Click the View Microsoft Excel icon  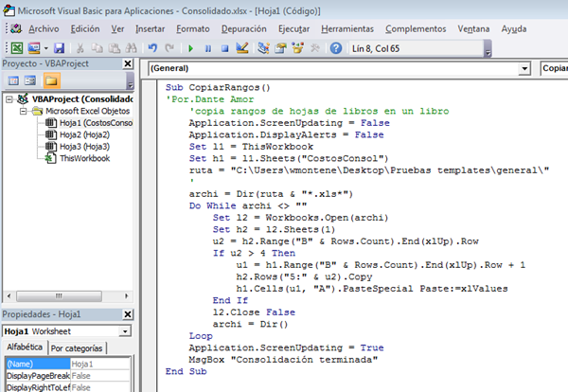coord(16,47)
